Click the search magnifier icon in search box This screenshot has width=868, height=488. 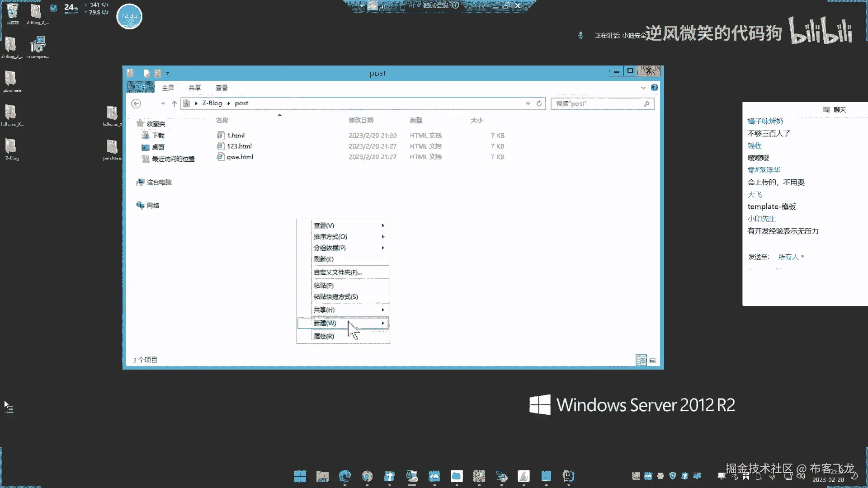pos(646,103)
